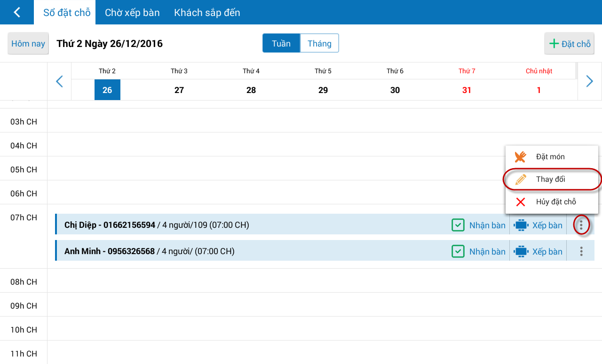Choose Đặt món from the popup menu
Viewport: 602px width, 364px height.
click(x=552, y=157)
